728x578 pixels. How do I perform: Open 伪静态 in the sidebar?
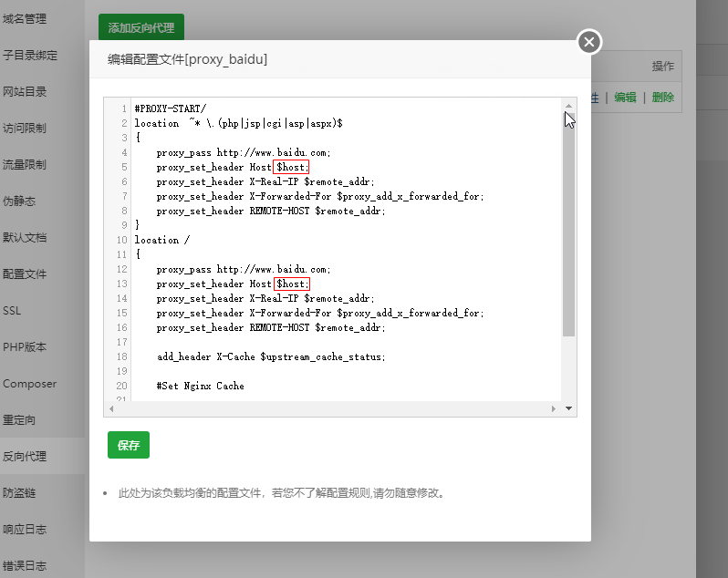click(x=19, y=201)
